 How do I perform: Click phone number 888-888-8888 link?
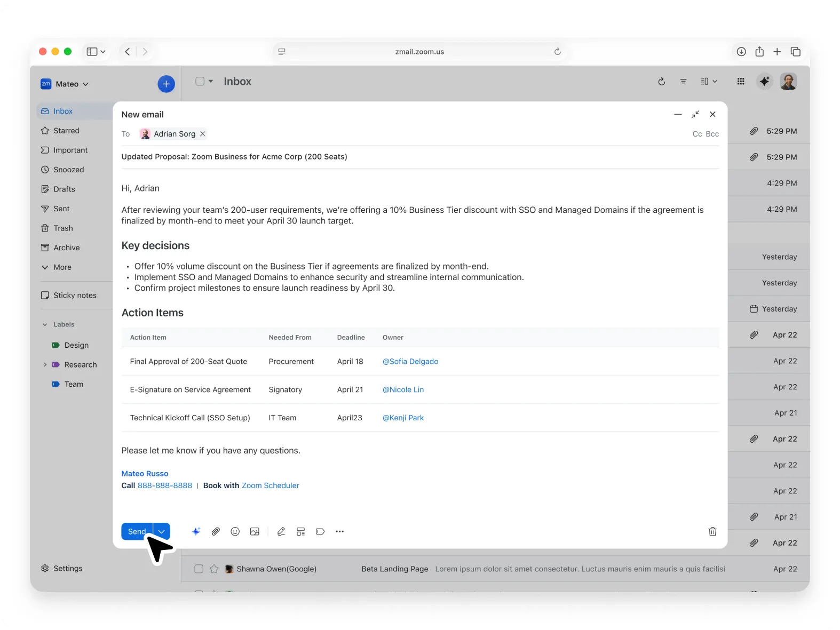click(x=165, y=485)
